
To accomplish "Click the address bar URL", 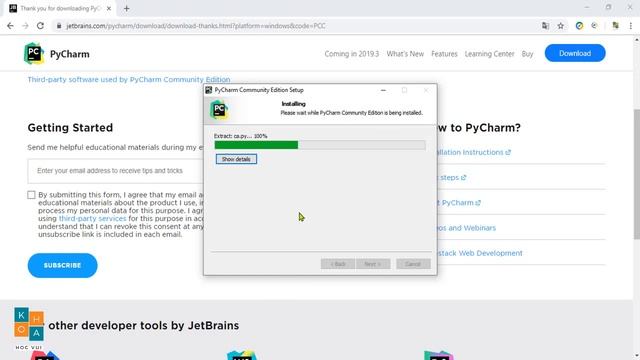I will click(x=196, y=26).
